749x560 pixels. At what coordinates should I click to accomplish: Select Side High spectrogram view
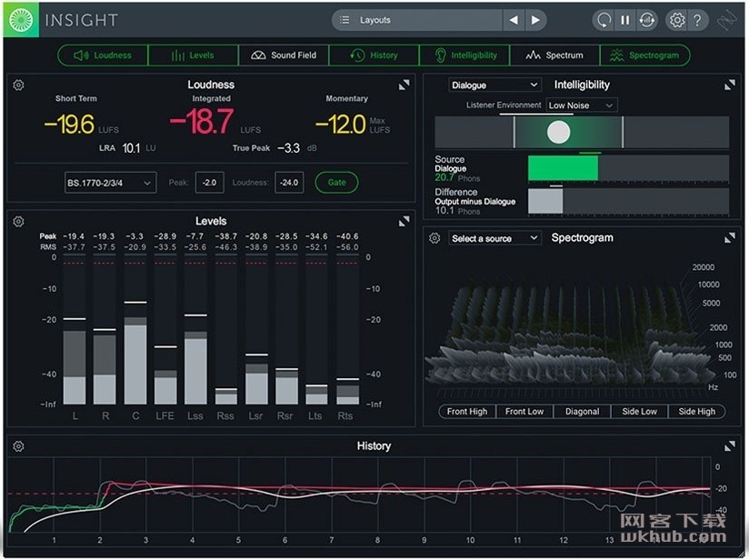[x=697, y=412]
